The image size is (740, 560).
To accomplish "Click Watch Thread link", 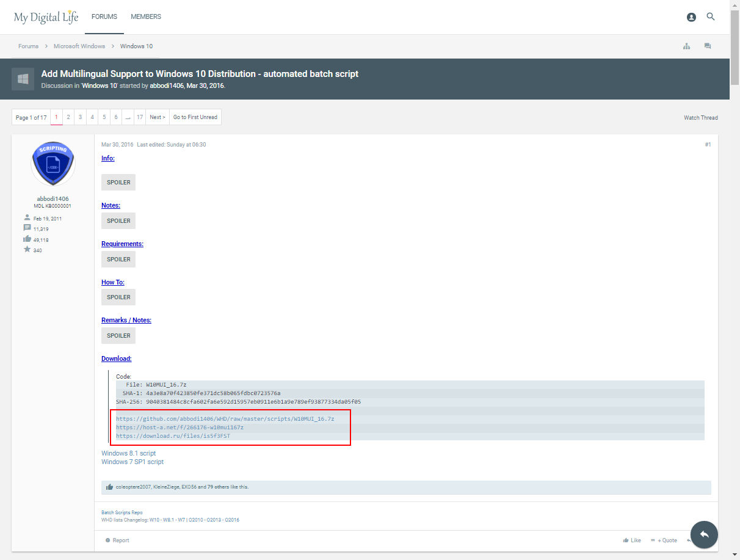I will pyautogui.click(x=701, y=118).
